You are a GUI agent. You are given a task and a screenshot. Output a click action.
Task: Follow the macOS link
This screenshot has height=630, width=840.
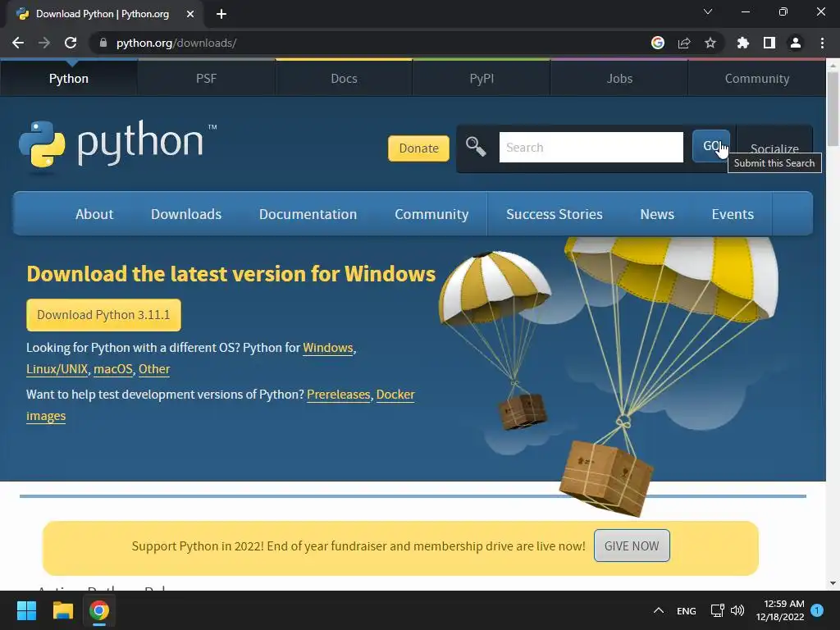click(113, 369)
